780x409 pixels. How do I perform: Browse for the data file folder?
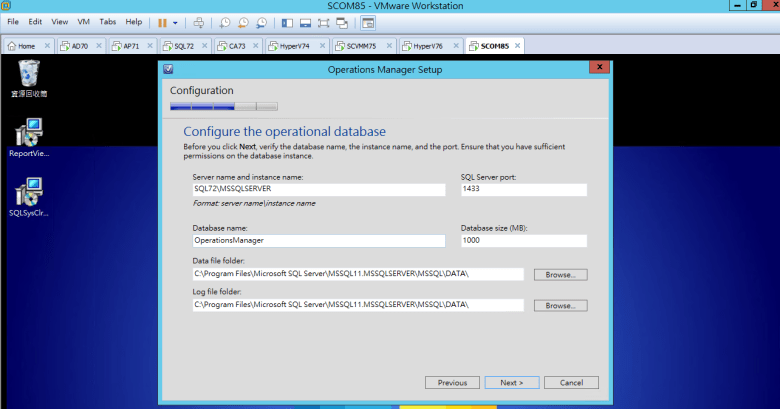point(560,274)
